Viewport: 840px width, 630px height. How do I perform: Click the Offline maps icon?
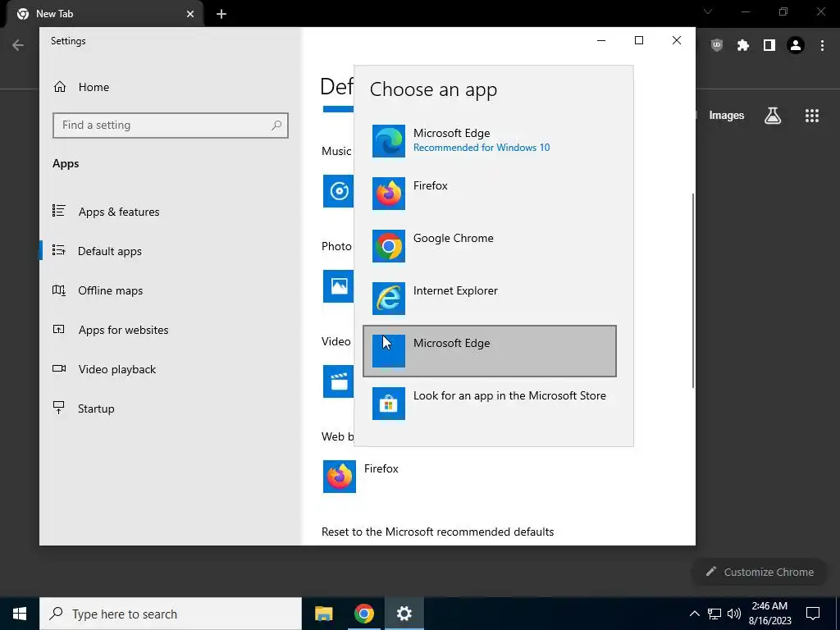pyautogui.click(x=59, y=290)
